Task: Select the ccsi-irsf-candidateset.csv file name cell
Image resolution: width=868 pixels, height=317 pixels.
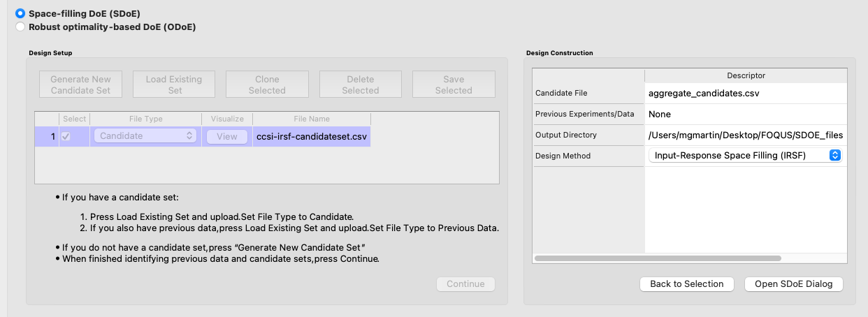Action: tap(312, 137)
